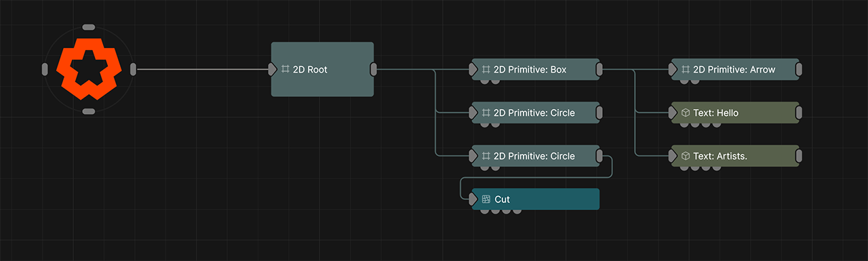Click the output port of the 2D Root node
The width and height of the screenshot is (868, 261).
coord(374,69)
